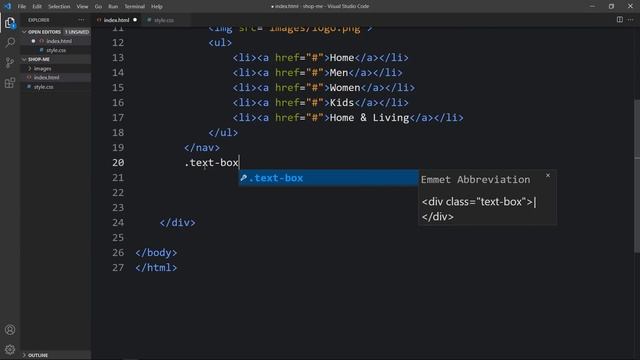
Task: Open the Accounts menu icon
Action: [x=10, y=329]
